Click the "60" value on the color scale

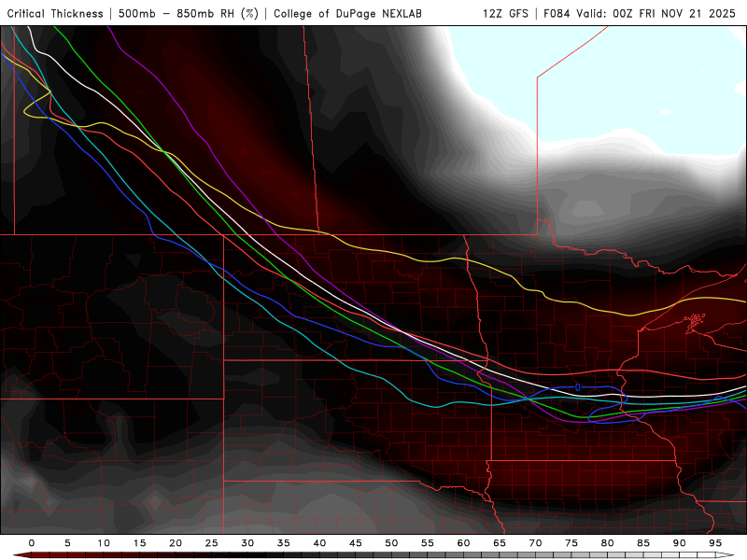point(463,543)
